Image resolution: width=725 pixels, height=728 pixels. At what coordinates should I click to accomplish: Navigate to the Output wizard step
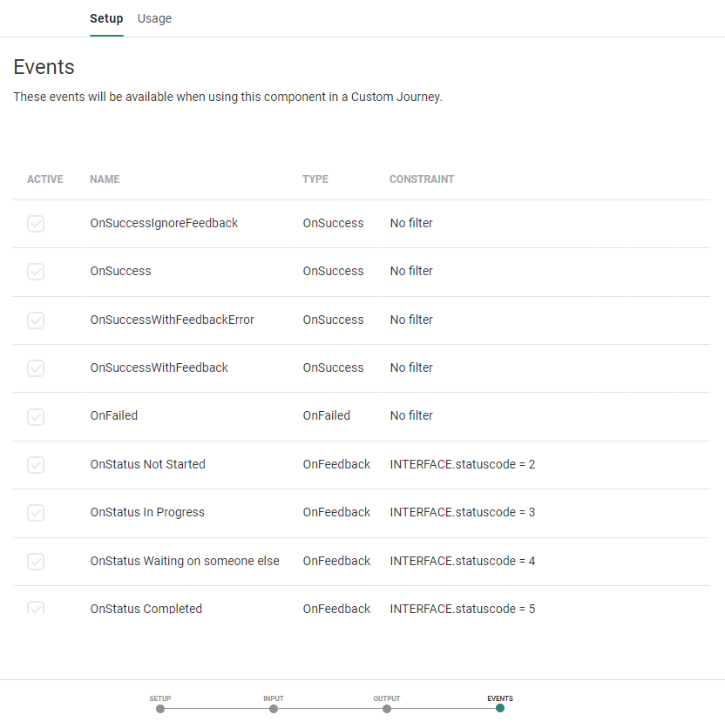pyautogui.click(x=387, y=708)
